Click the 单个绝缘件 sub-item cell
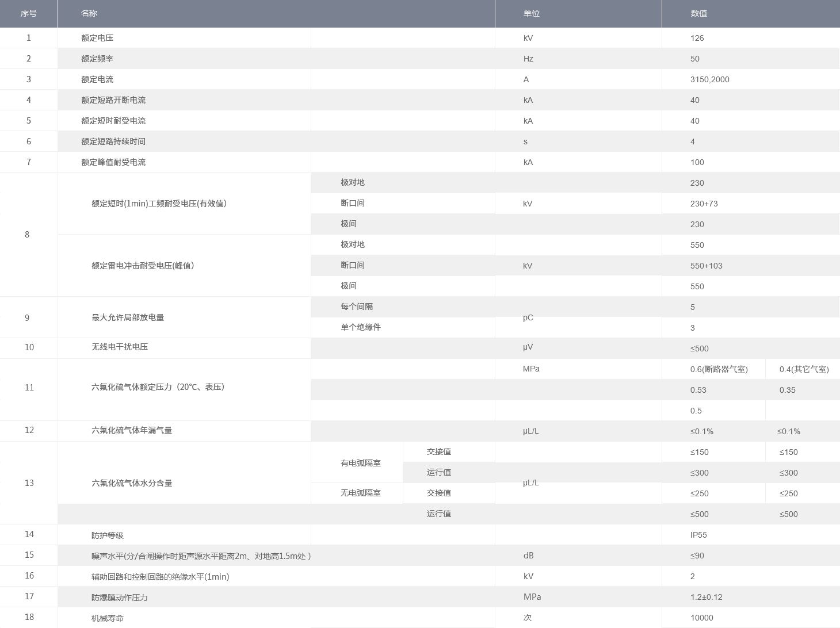This screenshot has width=840, height=628. point(360,327)
